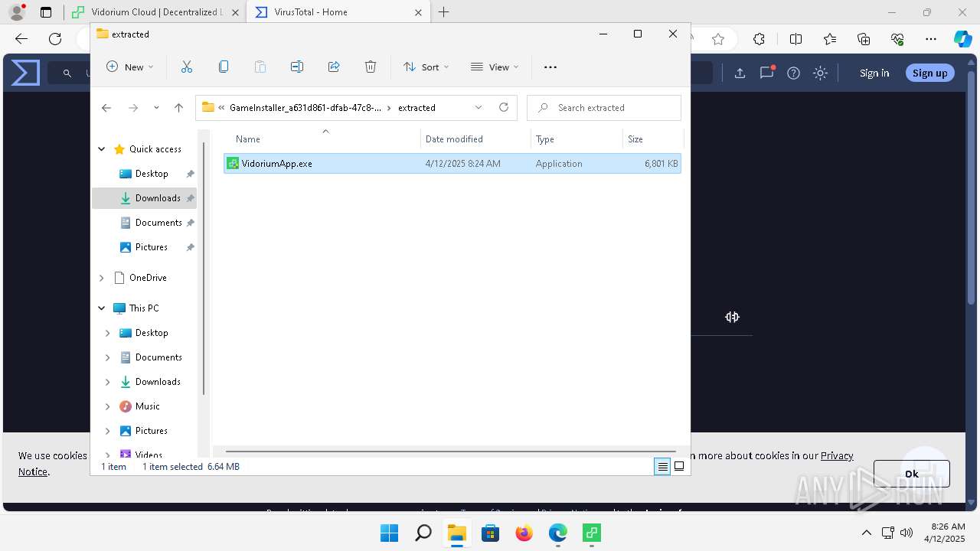Open Pictures under Quick access
Image resolution: width=980 pixels, height=551 pixels.
pos(152,247)
